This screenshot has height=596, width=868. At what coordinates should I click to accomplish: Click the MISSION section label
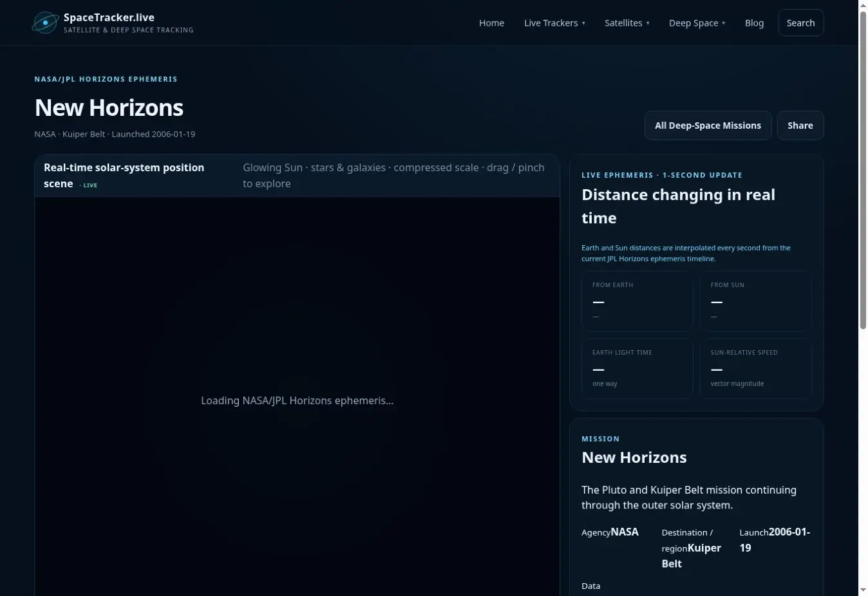[x=600, y=439]
